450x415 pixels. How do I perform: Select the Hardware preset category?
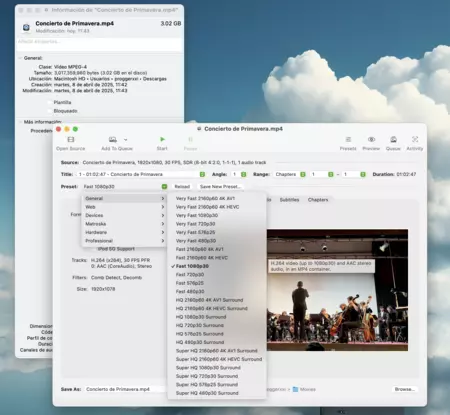(x=124, y=232)
